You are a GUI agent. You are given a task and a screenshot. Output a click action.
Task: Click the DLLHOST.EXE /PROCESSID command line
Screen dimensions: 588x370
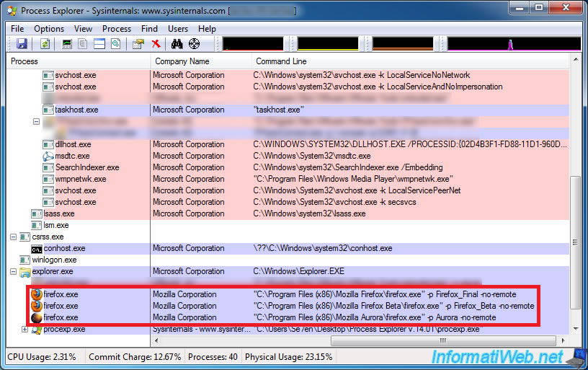point(410,144)
